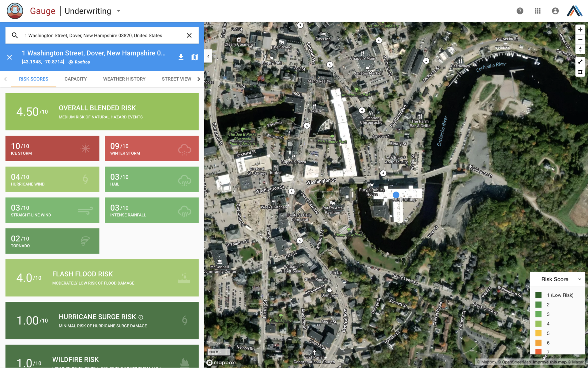Select the Winter Storm risk card
Screen dimensions: 588x368
[152, 148]
